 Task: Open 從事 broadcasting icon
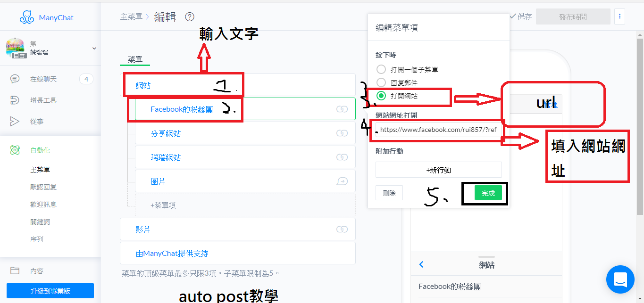click(x=15, y=122)
